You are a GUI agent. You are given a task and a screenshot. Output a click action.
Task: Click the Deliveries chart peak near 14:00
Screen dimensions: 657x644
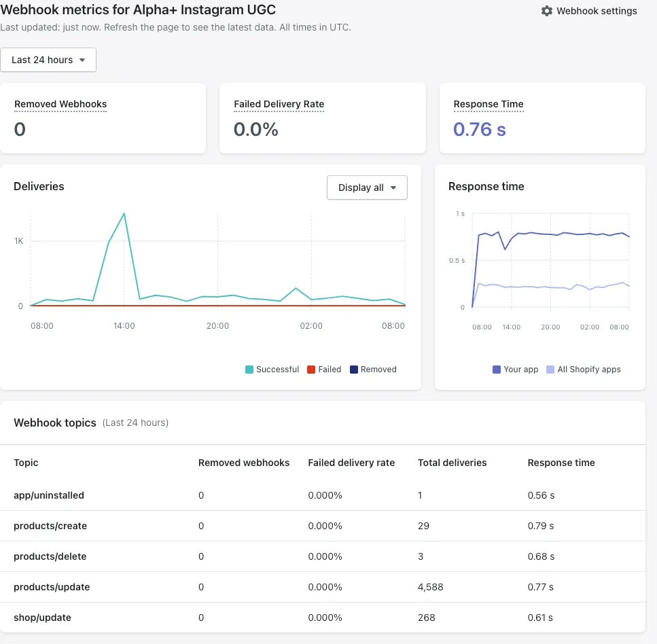coord(124,214)
